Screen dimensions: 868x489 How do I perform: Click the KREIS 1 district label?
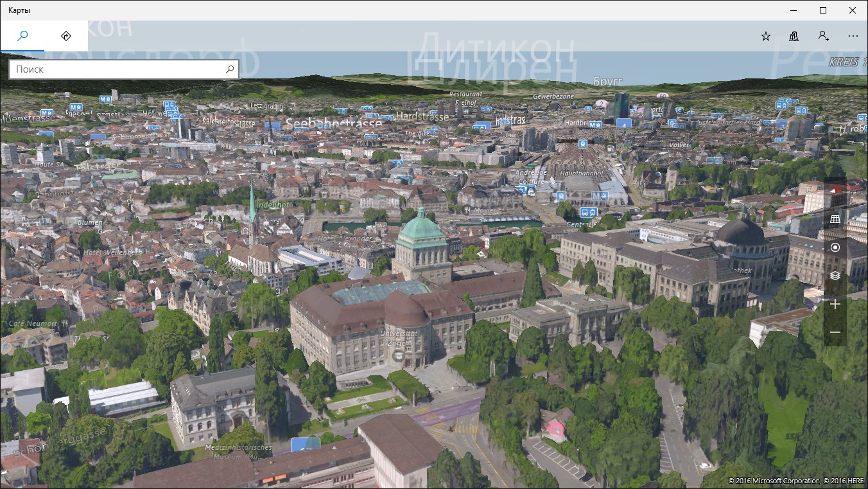pyautogui.click(x=848, y=62)
